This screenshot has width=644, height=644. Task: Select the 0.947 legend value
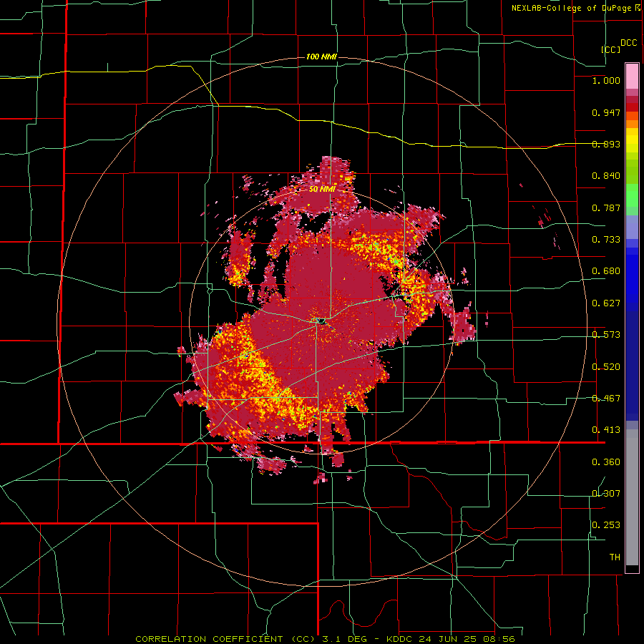[606, 112]
